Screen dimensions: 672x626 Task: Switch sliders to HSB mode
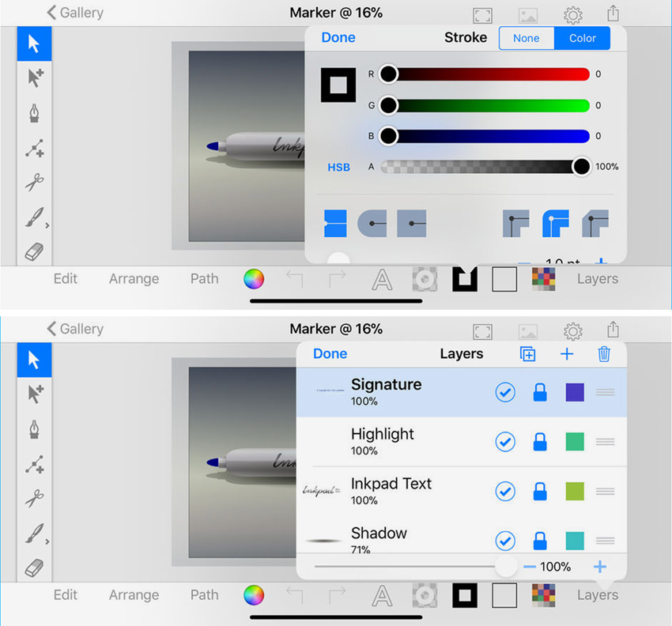pyautogui.click(x=338, y=167)
